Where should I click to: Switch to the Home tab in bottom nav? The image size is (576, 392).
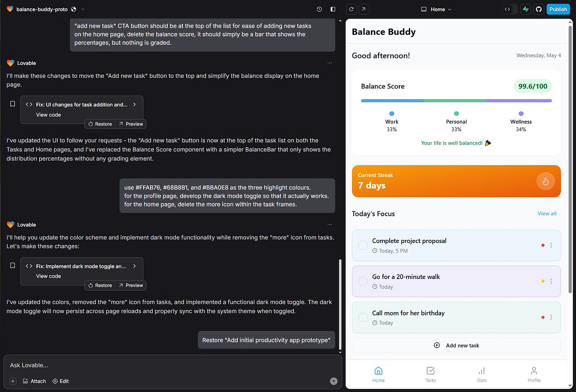pos(378,374)
